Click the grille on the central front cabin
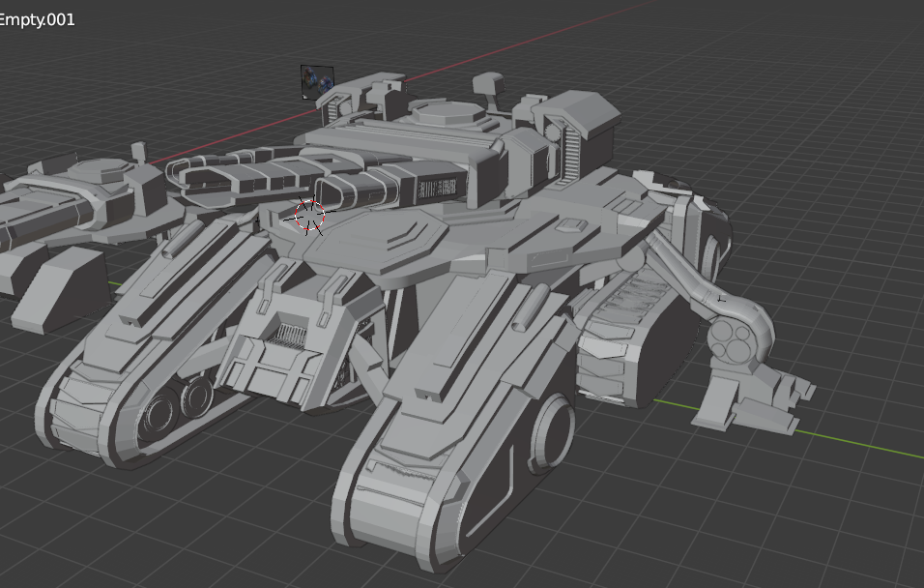Screen dimensions: 924x588 [286, 336]
